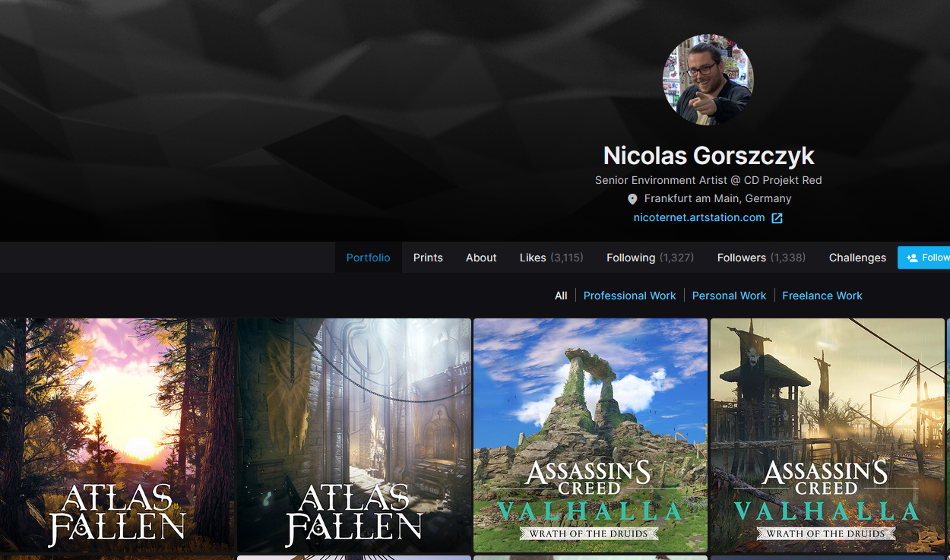
Task: Open Nicolas Gorszczyk's profile avatar
Action: click(708, 79)
